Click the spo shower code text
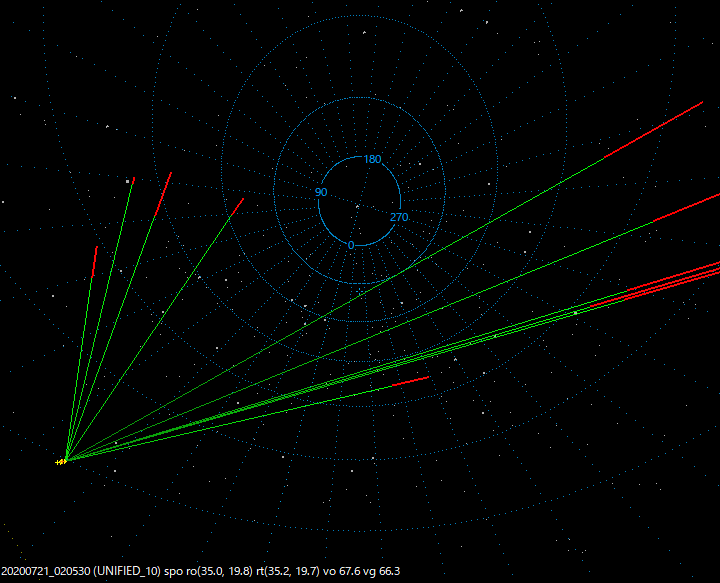The height and width of the screenshot is (583, 720). [174, 572]
